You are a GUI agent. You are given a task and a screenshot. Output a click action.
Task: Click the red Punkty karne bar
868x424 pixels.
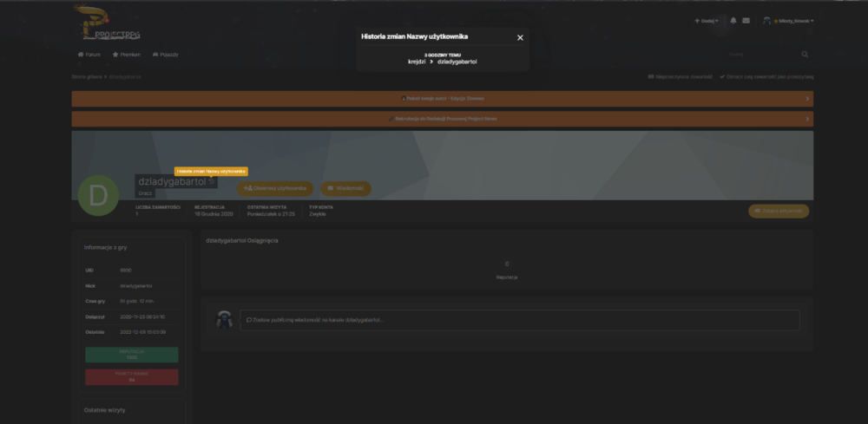click(x=132, y=377)
